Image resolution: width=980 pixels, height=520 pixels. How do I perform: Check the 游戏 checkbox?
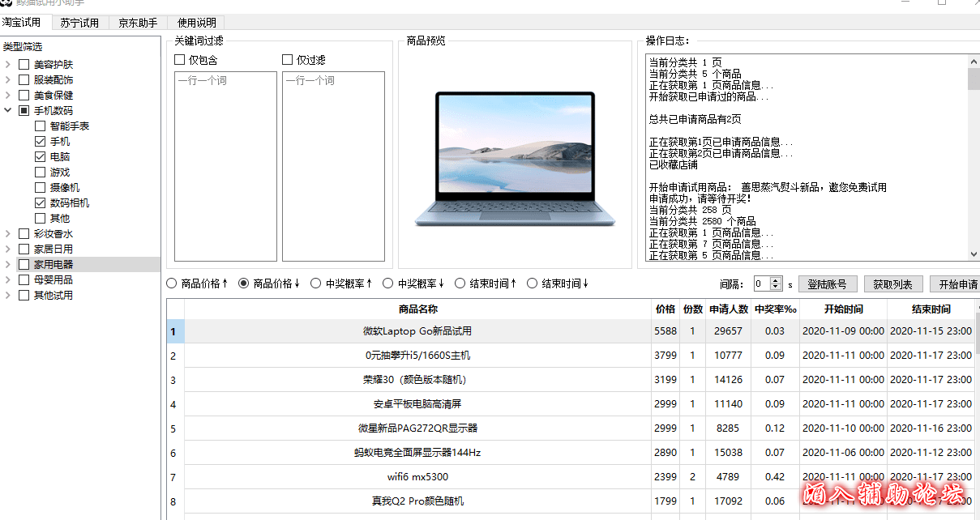click(x=40, y=172)
